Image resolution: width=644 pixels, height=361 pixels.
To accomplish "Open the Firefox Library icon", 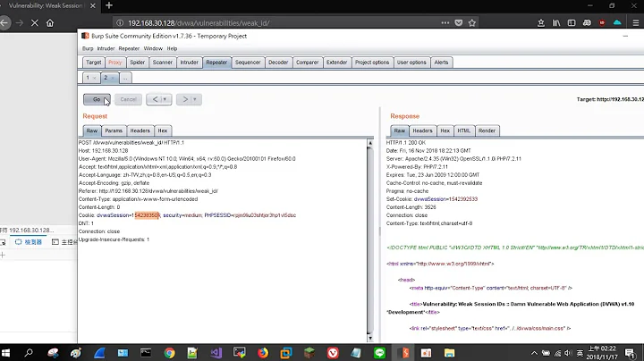I will tap(556, 23).
